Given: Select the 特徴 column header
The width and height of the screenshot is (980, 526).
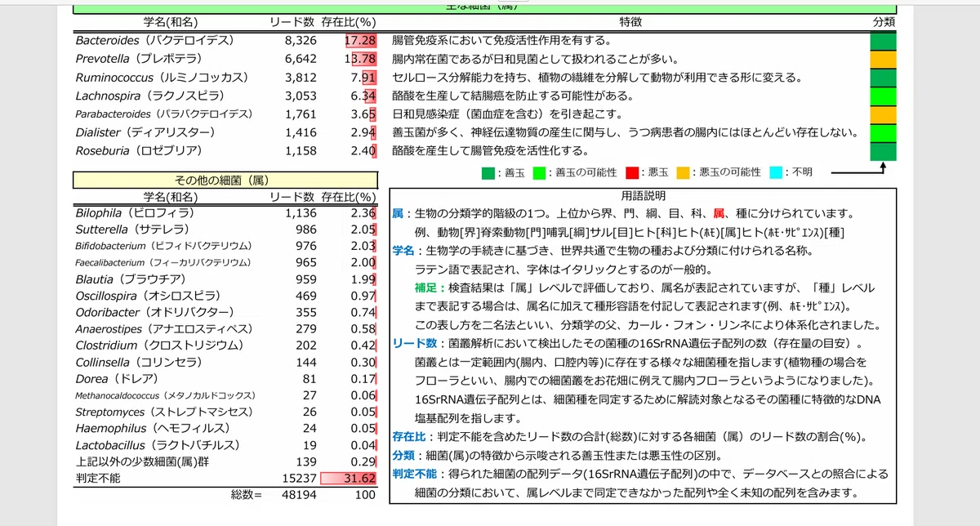Looking at the screenshot, I should 630,22.
